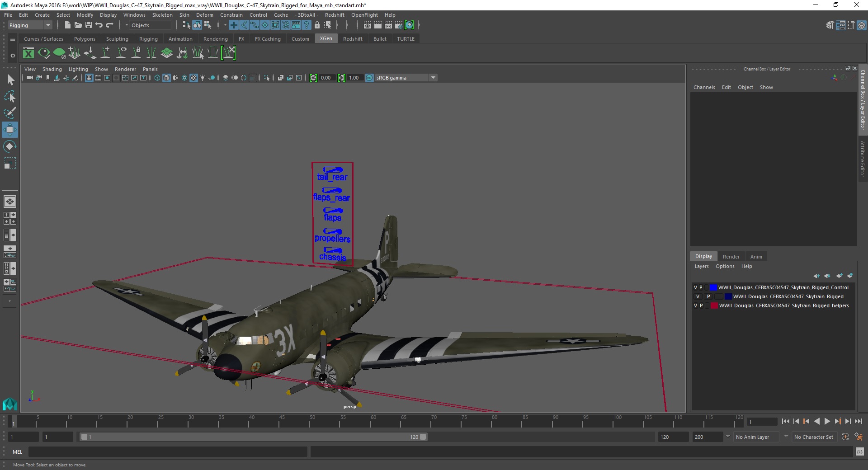Click the question-mark help icon in status line
Viewport: 868px width, 470px height.
[x=307, y=25]
